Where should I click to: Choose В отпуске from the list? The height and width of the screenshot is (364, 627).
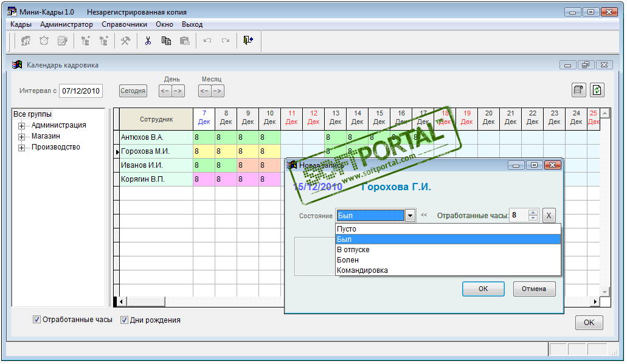point(448,250)
